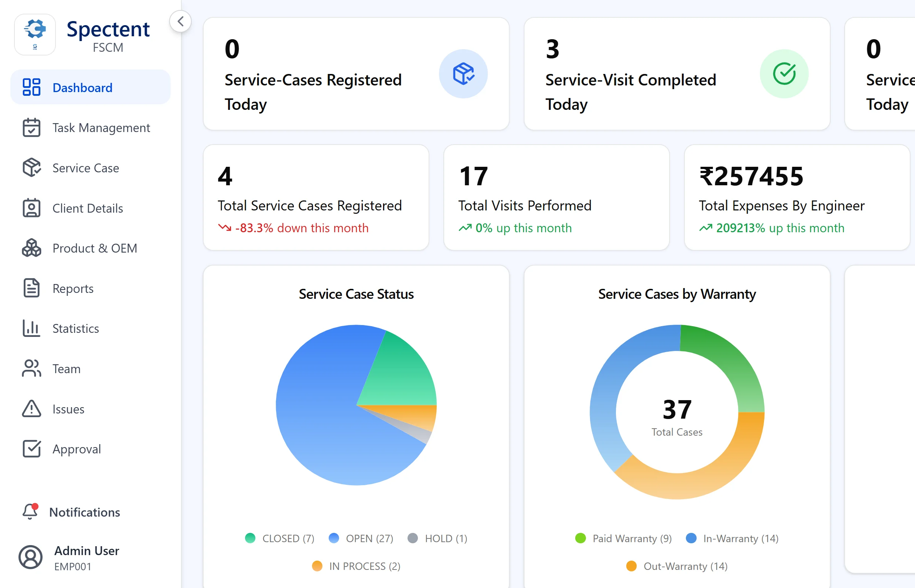This screenshot has width=915, height=588.
Task: Go to the Team section
Action: point(66,369)
